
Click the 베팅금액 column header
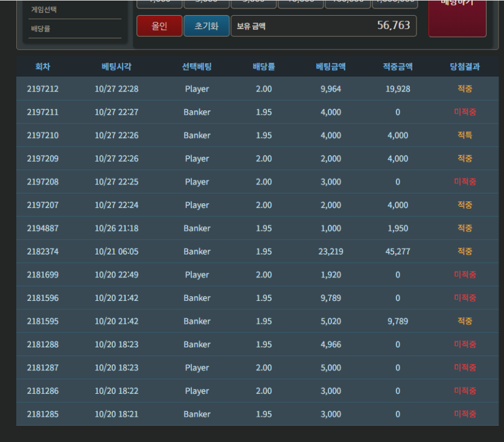[331, 66]
